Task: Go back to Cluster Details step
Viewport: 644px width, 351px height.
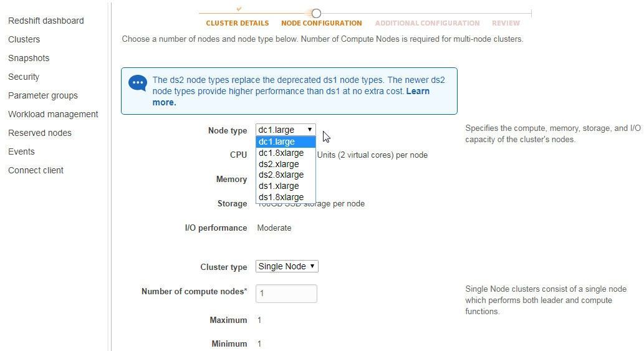Action: pos(238,23)
